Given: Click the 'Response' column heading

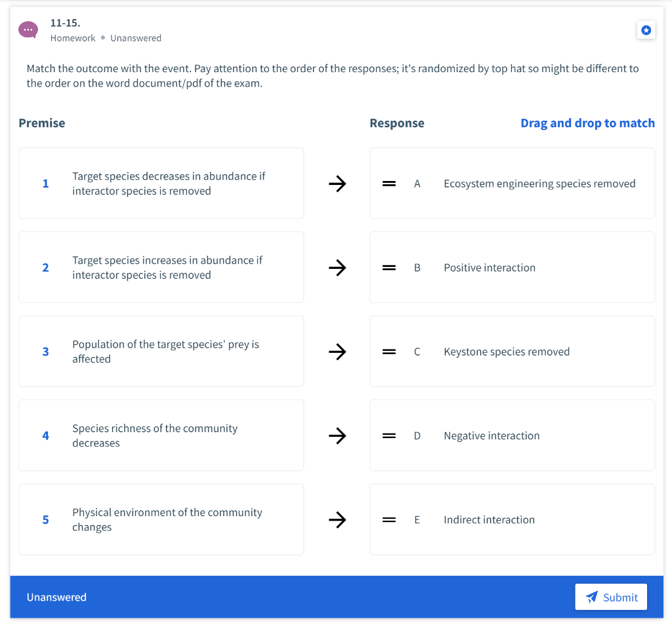Looking at the screenshot, I should [x=397, y=123].
